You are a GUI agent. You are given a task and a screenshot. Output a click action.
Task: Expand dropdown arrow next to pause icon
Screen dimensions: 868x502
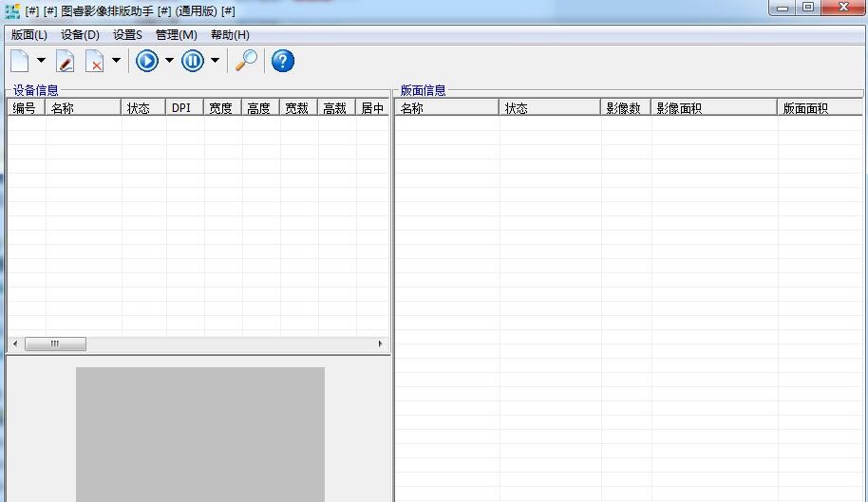215,61
